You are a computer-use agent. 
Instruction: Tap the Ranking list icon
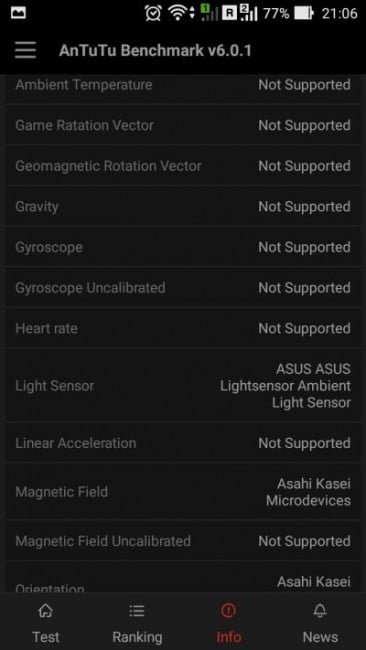click(x=137, y=610)
